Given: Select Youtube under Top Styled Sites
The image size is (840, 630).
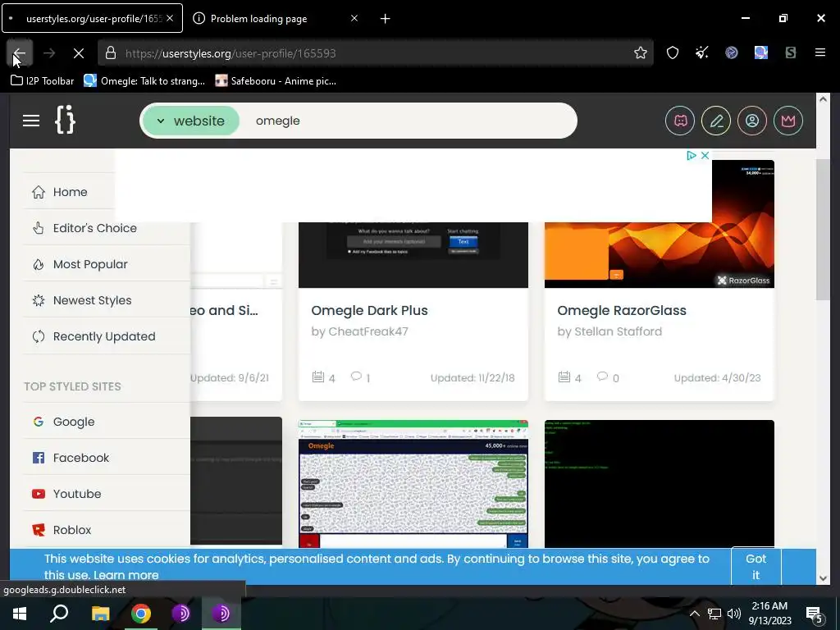Looking at the screenshot, I should pos(76,493).
